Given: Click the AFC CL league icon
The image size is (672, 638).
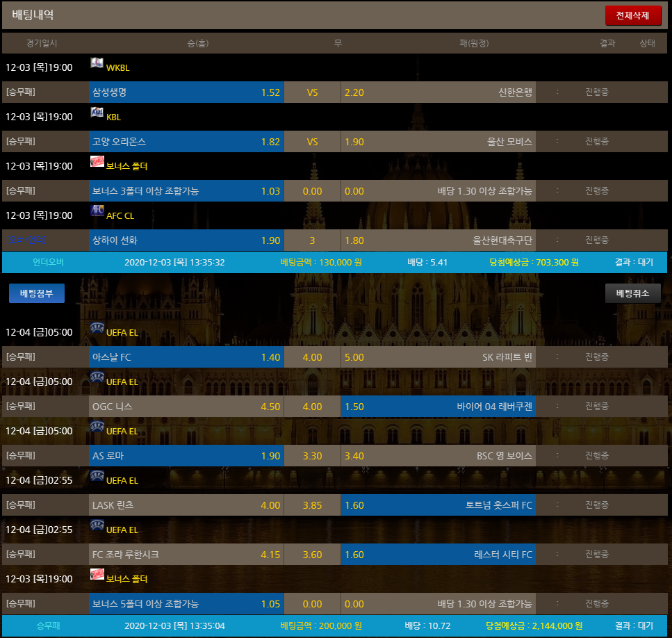Looking at the screenshot, I should [97, 211].
